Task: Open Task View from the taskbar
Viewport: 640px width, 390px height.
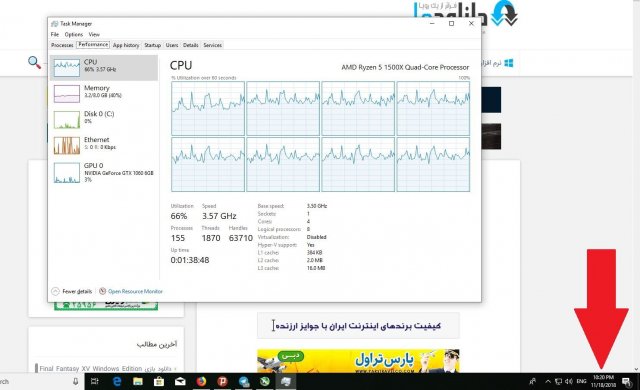Action: [95, 381]
